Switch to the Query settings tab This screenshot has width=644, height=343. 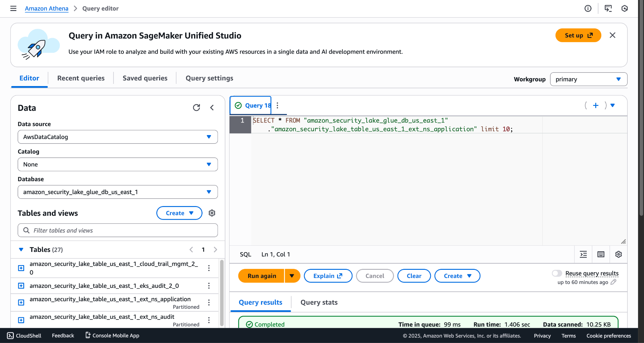pyautogui.click(x=209, y=78)
